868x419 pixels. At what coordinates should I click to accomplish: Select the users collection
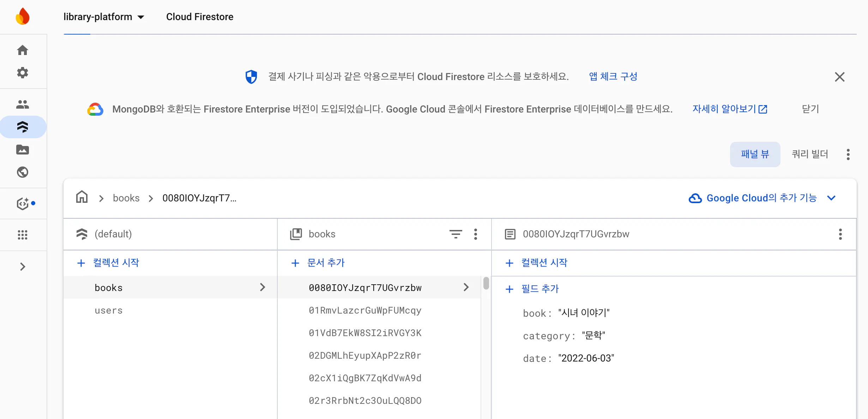108,310
